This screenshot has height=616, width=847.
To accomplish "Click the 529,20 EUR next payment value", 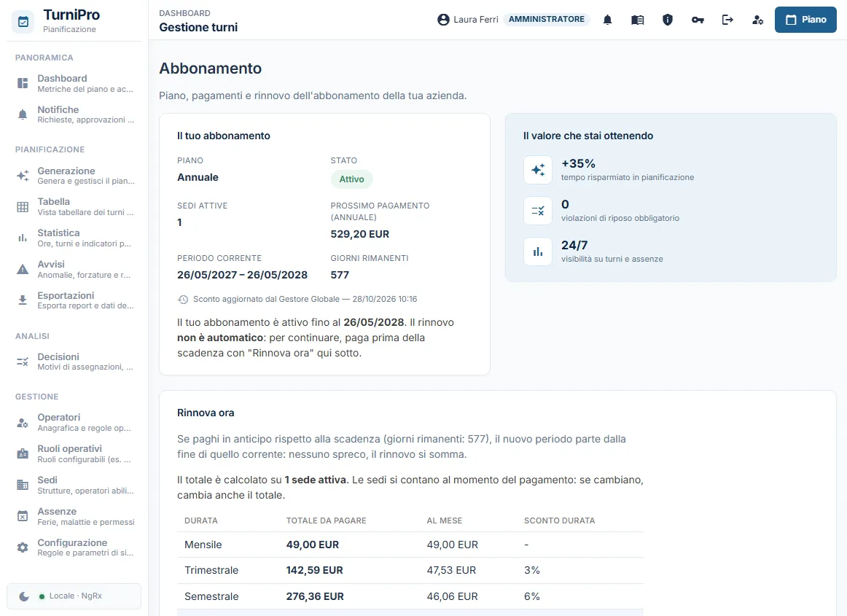I will pos(360,234).
